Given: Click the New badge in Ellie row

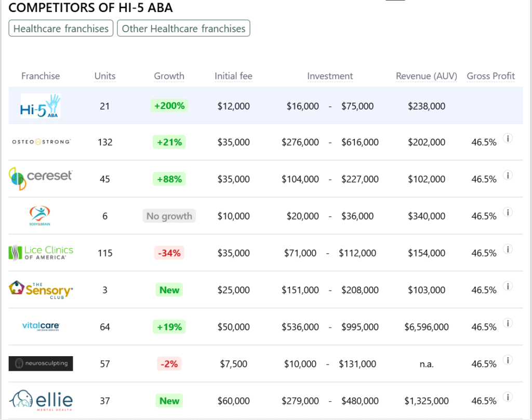Looking at the screenshot, I should tap(169, 401).
